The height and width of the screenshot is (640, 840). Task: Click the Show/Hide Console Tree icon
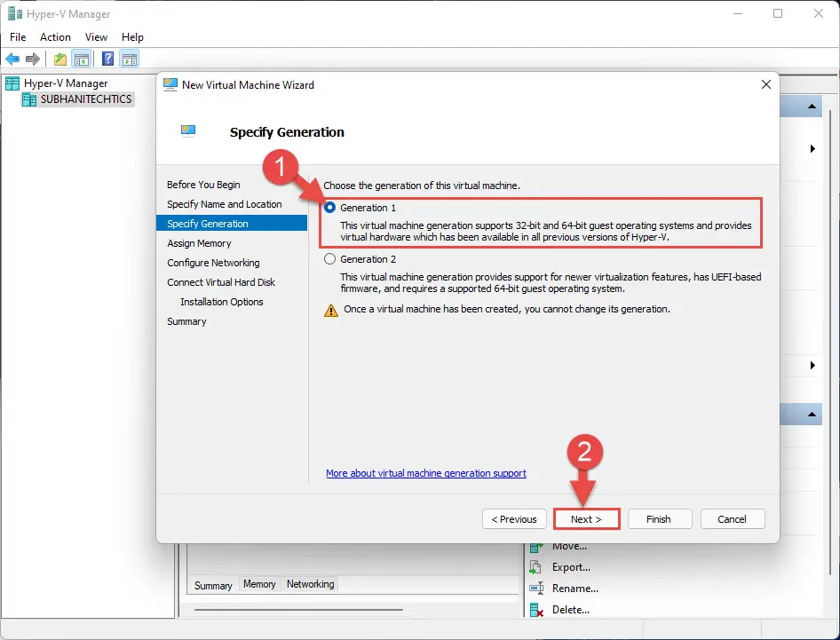pyautogui.click(x=82, y=59)
